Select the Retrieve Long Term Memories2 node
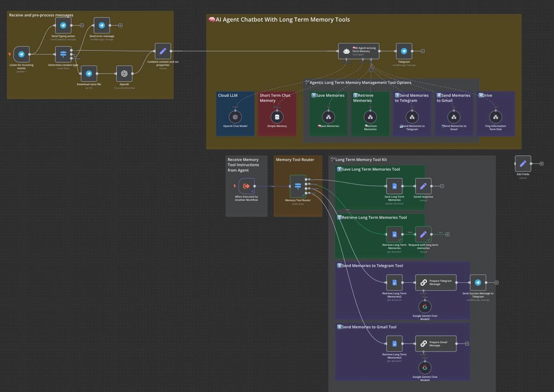Screen dimensions: 554x392 coord(394,283)
